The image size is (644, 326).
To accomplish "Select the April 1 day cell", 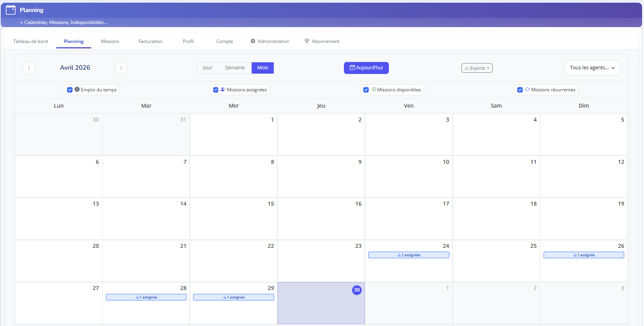I will tap(234, 134).
